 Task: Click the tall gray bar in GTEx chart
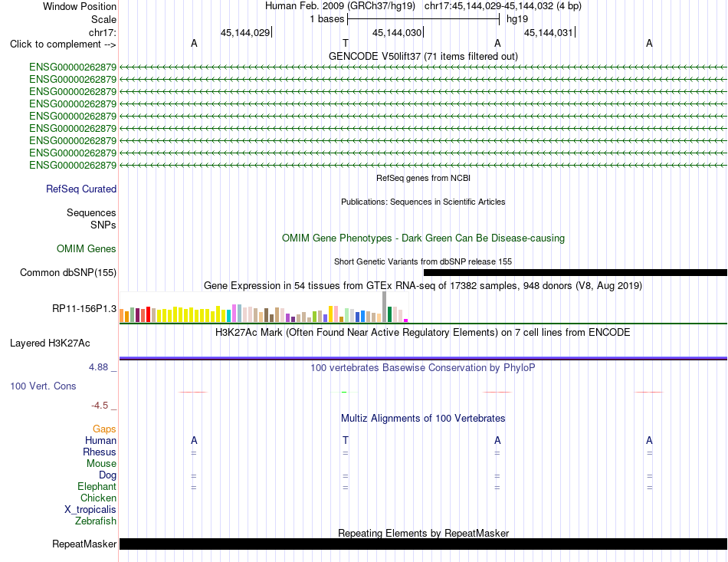pyautogui.click(x=385, y=307)
